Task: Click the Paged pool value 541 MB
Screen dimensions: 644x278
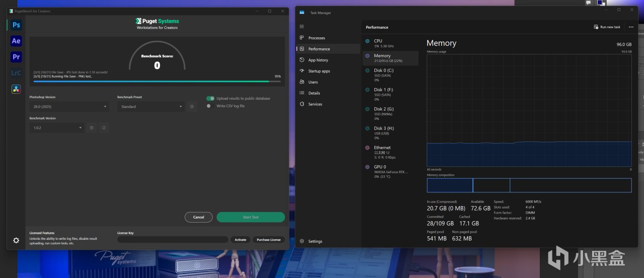Action: [x=437, y=238]
